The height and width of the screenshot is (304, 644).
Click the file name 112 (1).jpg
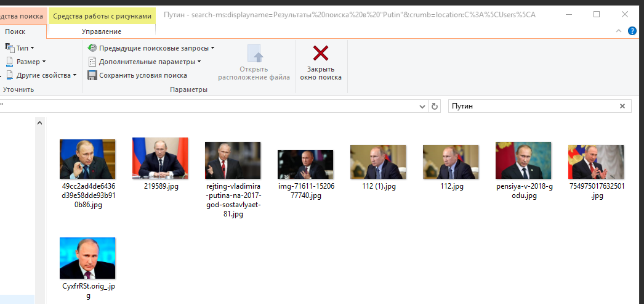379,186
